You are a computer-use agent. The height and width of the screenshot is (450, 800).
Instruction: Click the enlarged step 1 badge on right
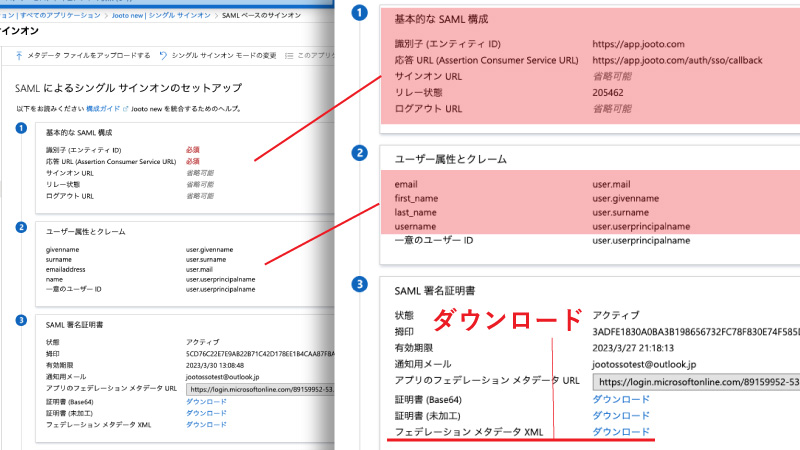point(359,15)
